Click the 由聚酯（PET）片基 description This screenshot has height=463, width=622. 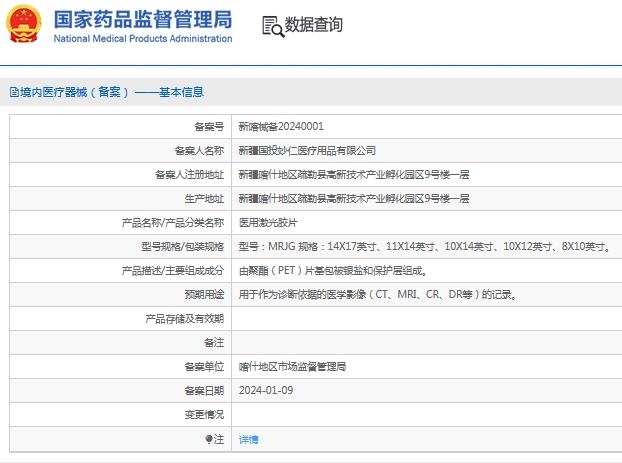tap(333, 271)
